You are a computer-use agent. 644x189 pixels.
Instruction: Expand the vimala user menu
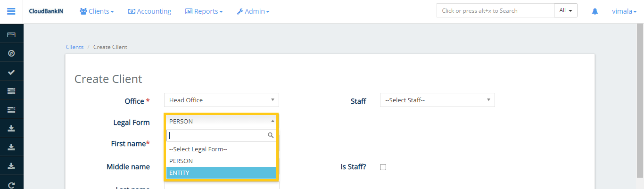pos(621,11)
